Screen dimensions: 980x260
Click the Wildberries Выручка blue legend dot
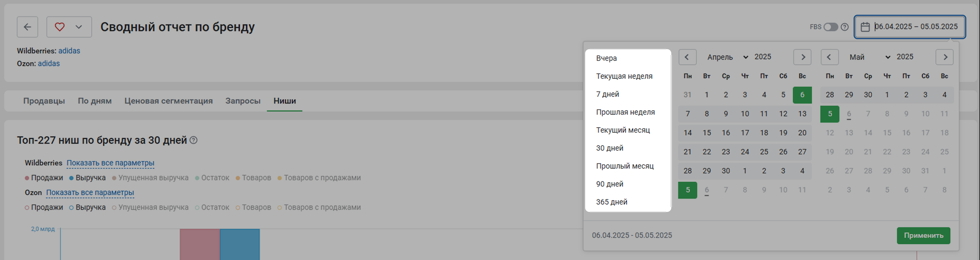tap(72, 178)
